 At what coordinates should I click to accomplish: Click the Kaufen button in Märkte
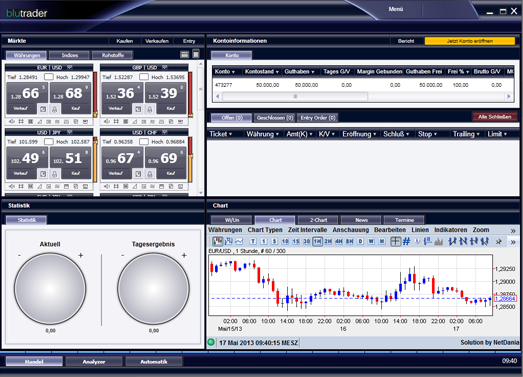(125, 41)
